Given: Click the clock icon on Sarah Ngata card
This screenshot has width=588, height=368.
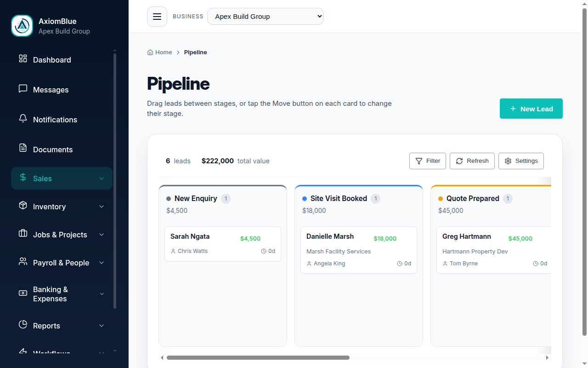Looking at the screenshot, I should pos(264,251).
